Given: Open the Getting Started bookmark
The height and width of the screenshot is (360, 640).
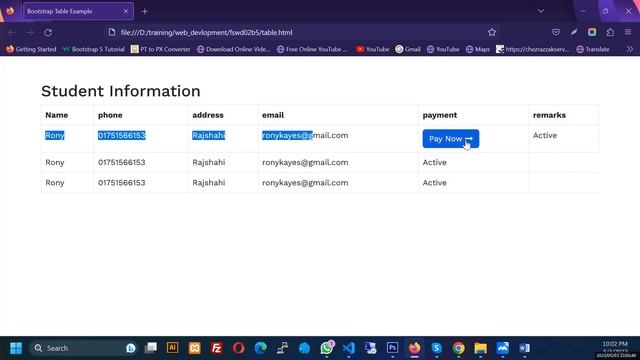Looking at the screenshot, I should (x=31, y=49).
